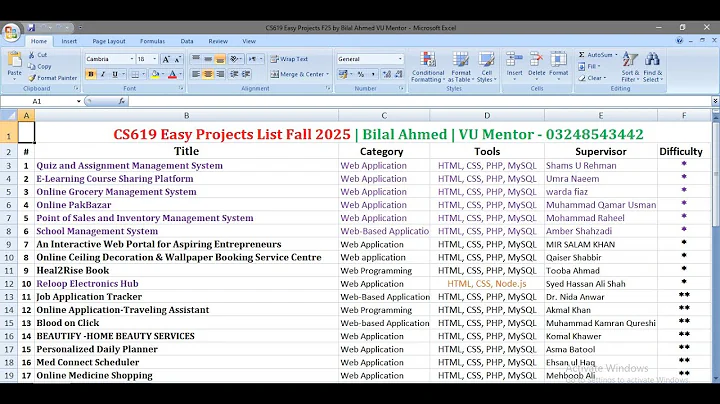
Task: Set Top Align vertical alignment
Action: [196, 59]
